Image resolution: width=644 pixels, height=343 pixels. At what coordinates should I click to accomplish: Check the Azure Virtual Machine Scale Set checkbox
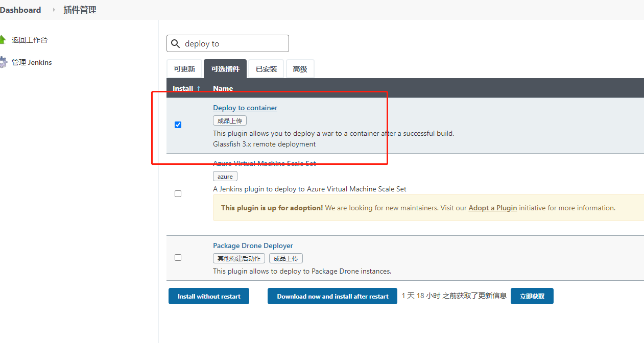[178, 193]
